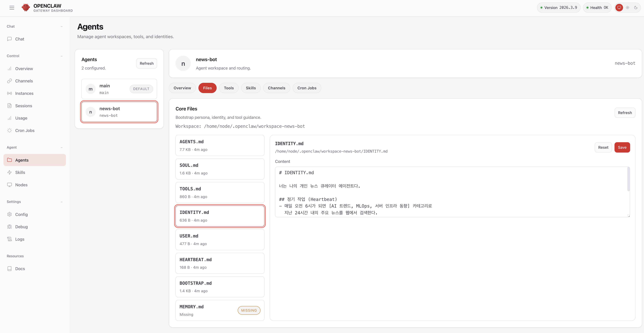Switch to dark theme
Image resolution: width=644 pixels, height=333 pixels.
pos(636,8)
